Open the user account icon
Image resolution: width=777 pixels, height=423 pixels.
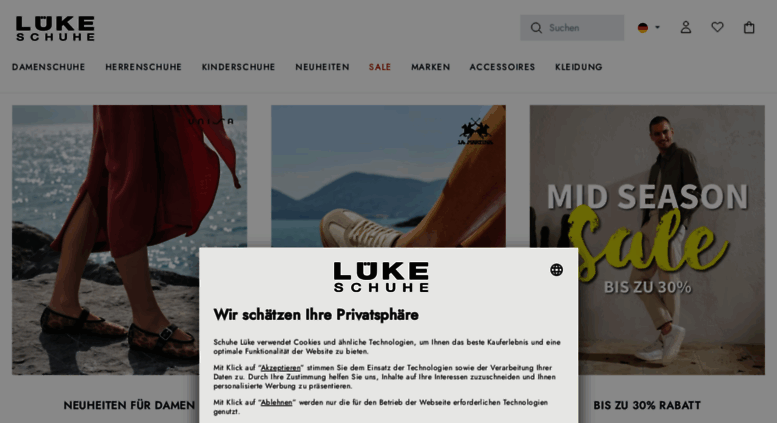686,27
